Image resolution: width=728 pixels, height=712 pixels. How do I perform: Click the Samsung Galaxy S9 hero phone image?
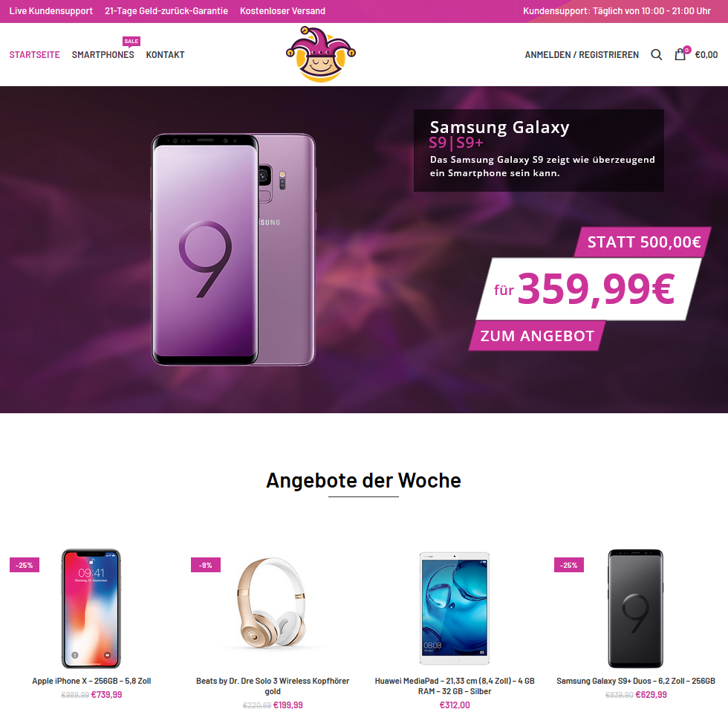[233, 250]
